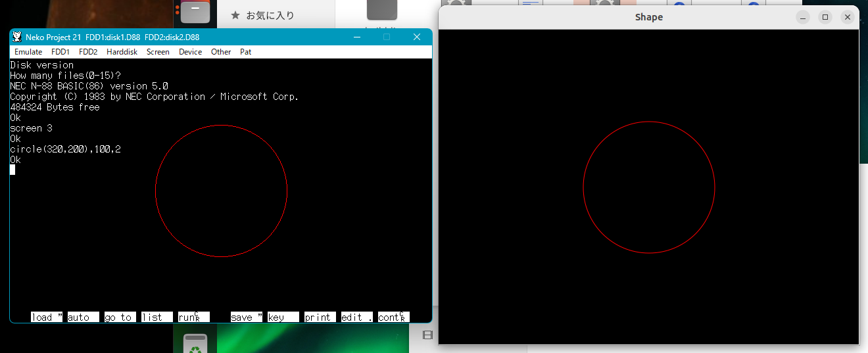Select the お気に入り favorites star item
The width and height of the screenshot is (868, 353).
point(263,15)
